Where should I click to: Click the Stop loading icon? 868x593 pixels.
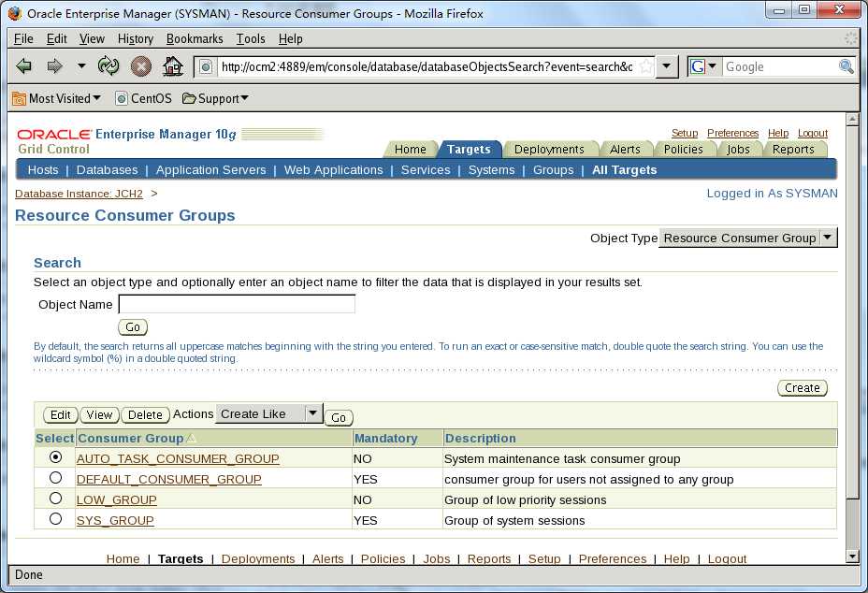point(141,67)
